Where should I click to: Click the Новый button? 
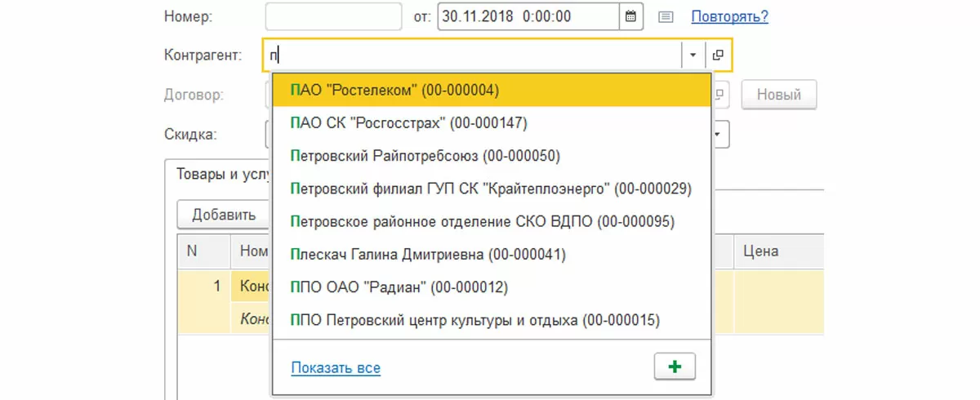pyautogui.click(x=778, y=95)
